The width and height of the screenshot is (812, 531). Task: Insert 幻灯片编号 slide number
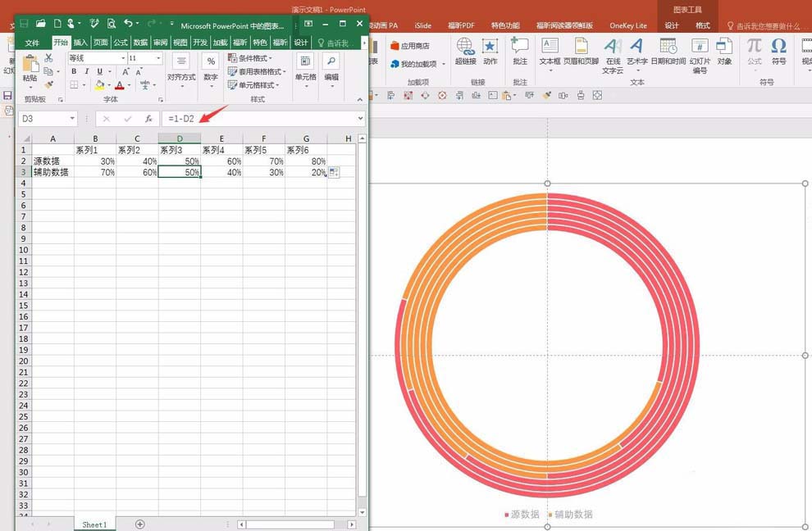[x=700, y=56]
